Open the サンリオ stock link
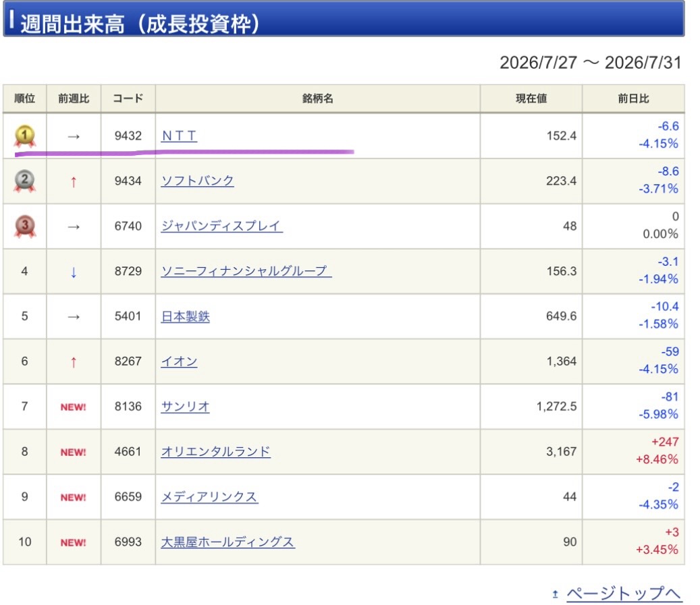700x605 pixels. click(x=185, y=407)
